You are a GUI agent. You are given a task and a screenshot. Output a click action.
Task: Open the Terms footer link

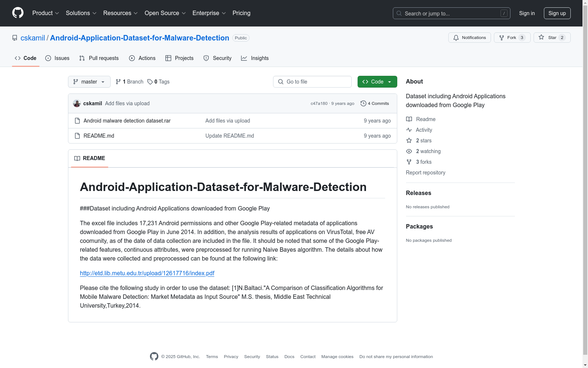[212, 357]
